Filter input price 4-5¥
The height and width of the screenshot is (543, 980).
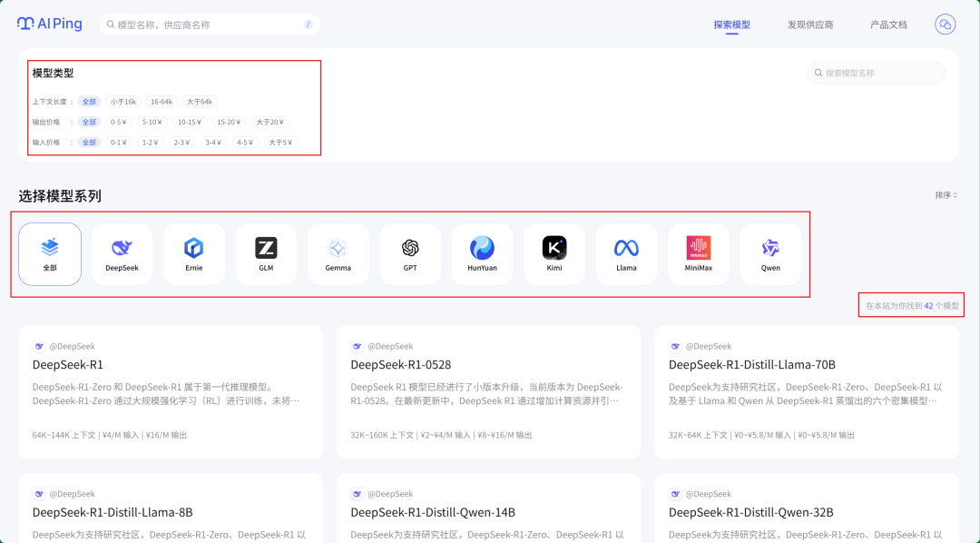pos(245,143)
